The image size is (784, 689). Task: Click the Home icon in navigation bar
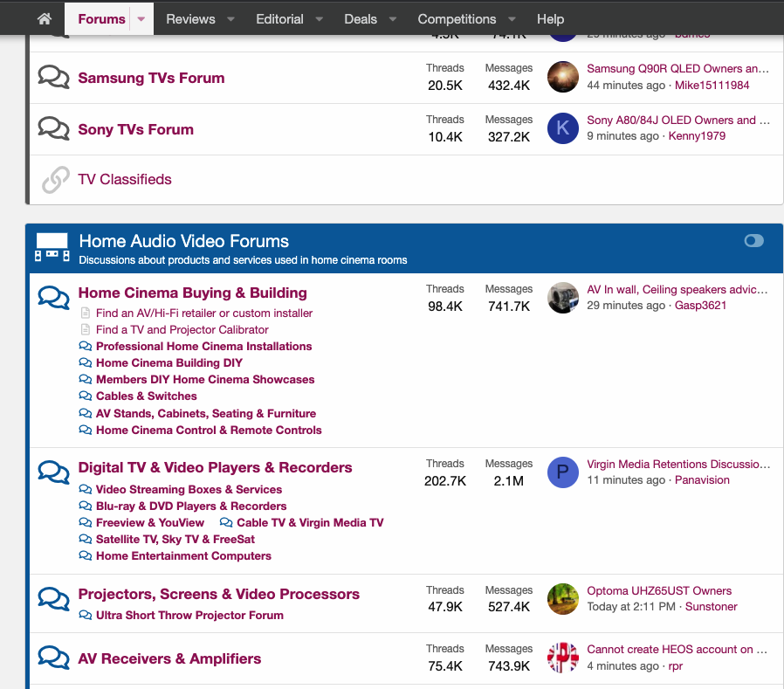(x=45, y=18)
